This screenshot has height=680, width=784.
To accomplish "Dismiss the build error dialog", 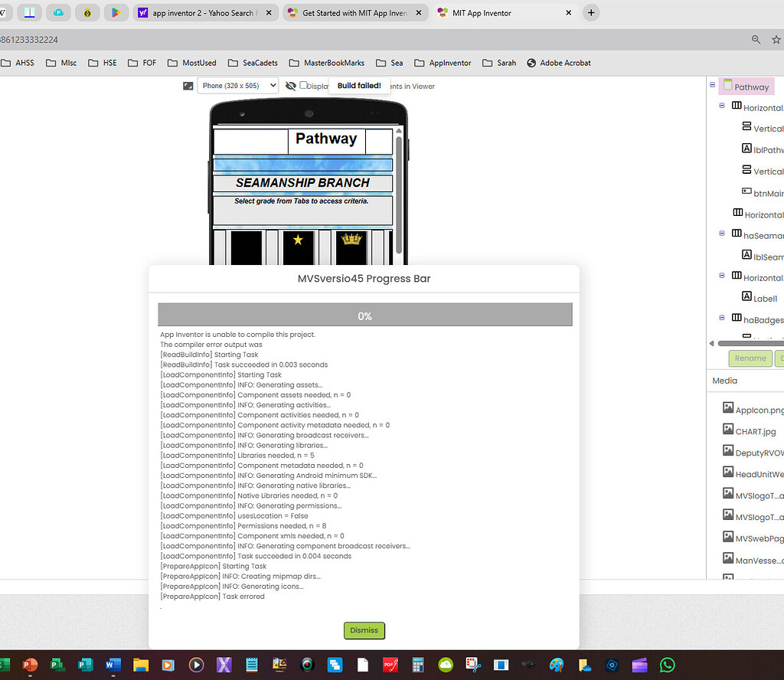I will tap(364, 630).
